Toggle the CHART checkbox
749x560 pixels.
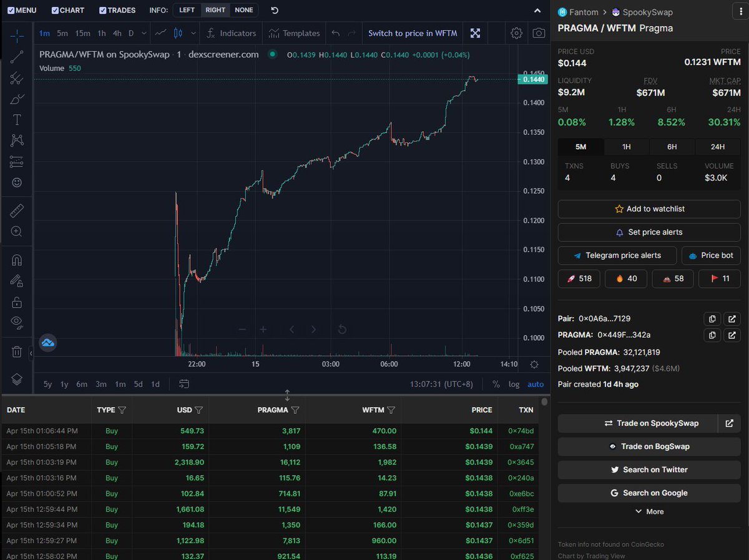pyautogui.click(x=55, y=10)
